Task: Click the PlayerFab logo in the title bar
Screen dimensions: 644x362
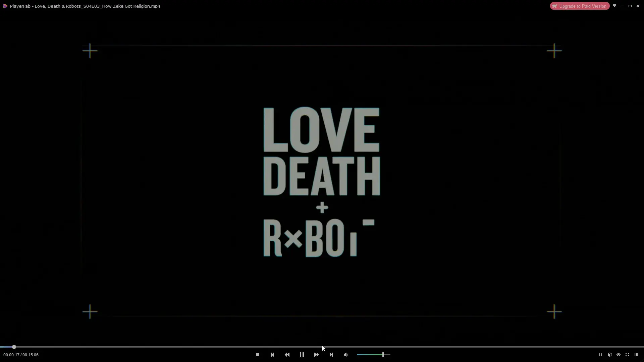Action: coord(5,6)
